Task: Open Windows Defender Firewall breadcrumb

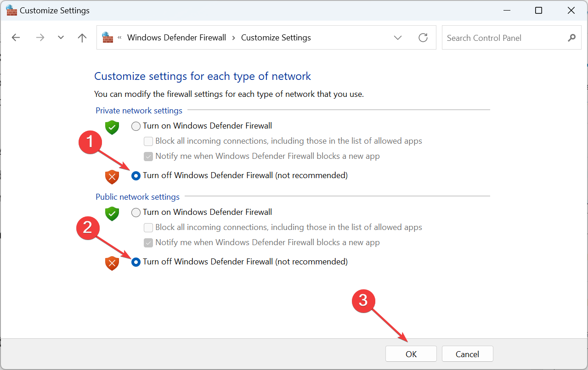Action: pos(176,38)
